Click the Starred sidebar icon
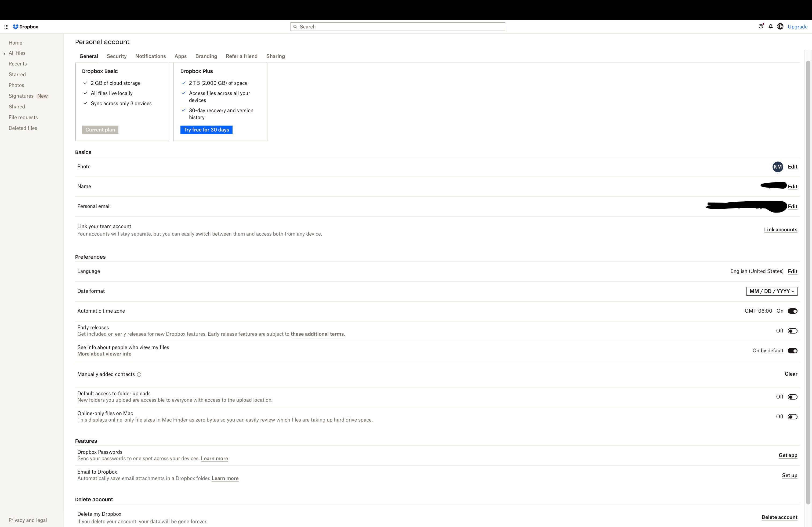 17,75
